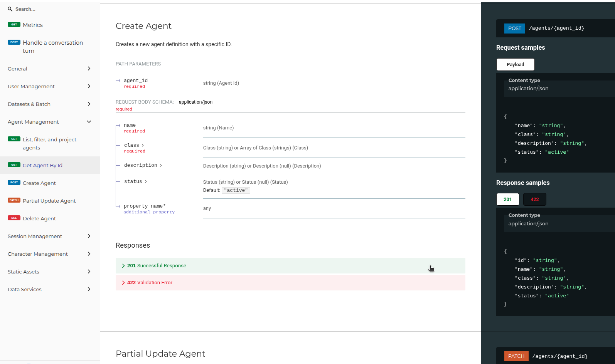
Task: Type in the Search input field
Action: click(x=53, y=9)
